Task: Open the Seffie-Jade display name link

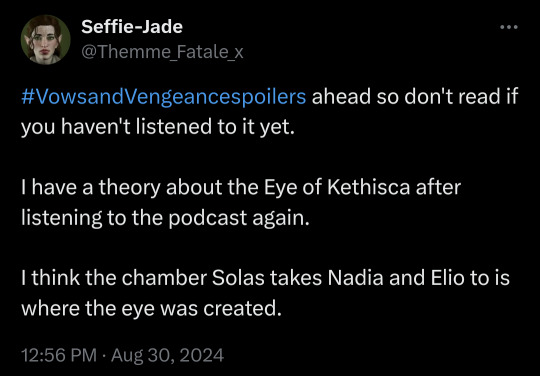Action: 132,27
